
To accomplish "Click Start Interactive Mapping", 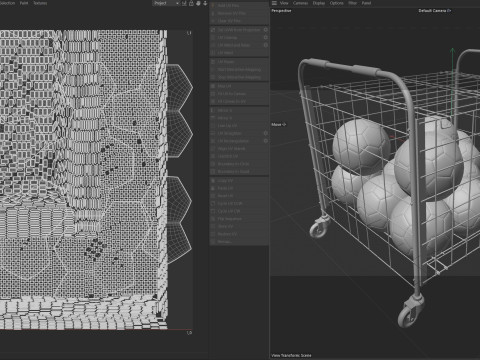I will coord(239,69).
